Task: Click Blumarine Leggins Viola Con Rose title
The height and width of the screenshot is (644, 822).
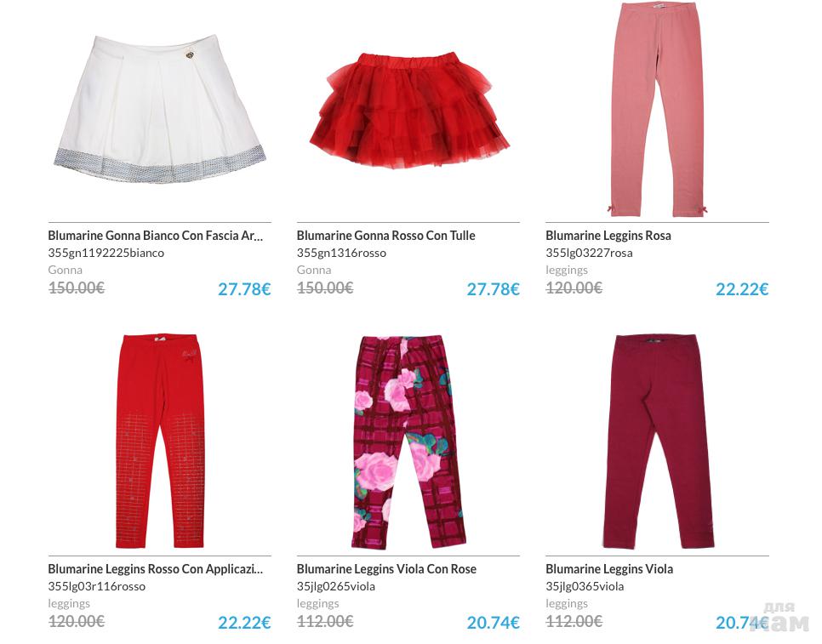Action: pos(386,568)
